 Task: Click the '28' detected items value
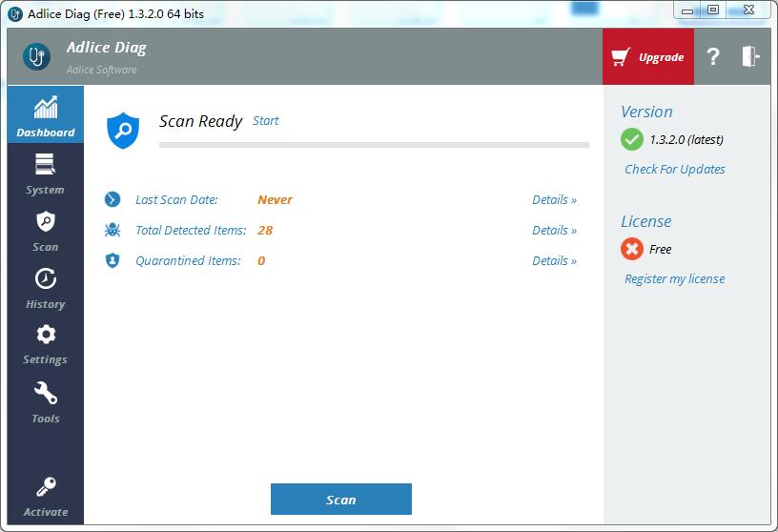(265, 230)
